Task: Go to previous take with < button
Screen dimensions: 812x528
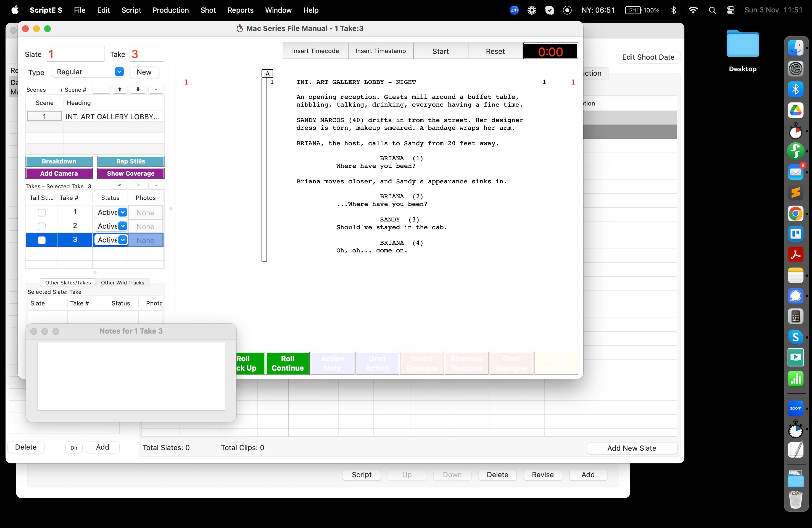Action: (119, 185)
